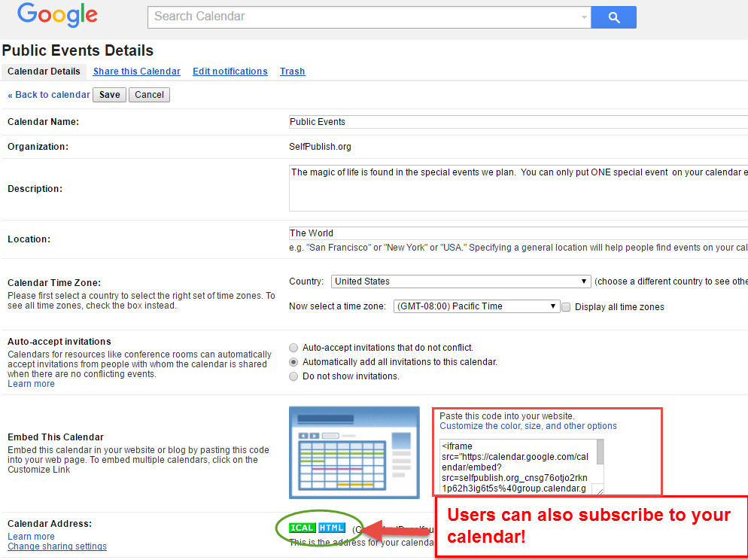Click the green ICAL address badge

[303, 528]
